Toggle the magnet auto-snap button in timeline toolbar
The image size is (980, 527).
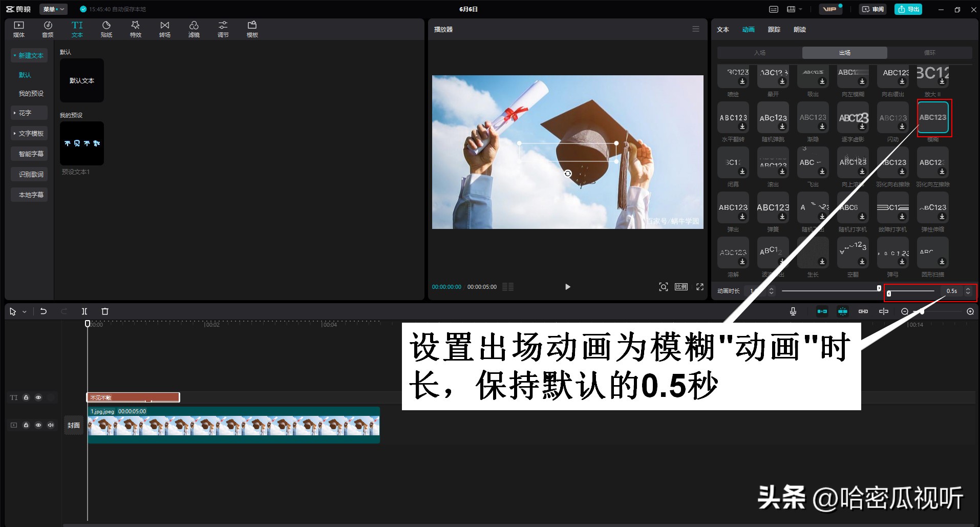(x=822, y=311)
